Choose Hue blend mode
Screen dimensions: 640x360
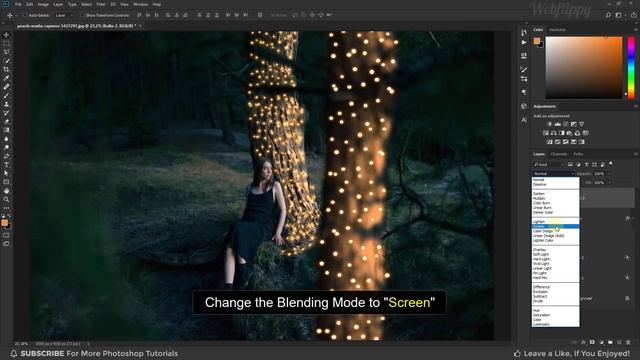tap(556, 310)
